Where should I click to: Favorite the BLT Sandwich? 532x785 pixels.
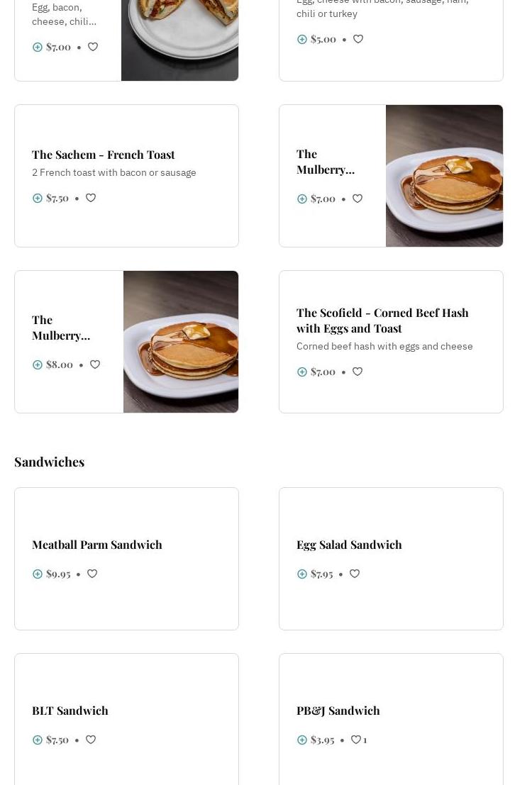coord(91,740)
